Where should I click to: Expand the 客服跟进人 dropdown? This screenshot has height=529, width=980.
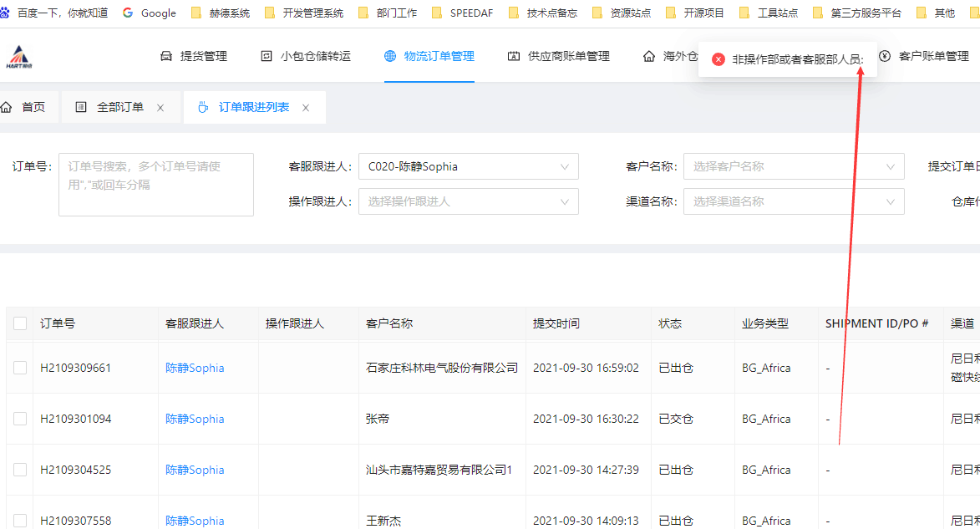(x=468, y=166)
